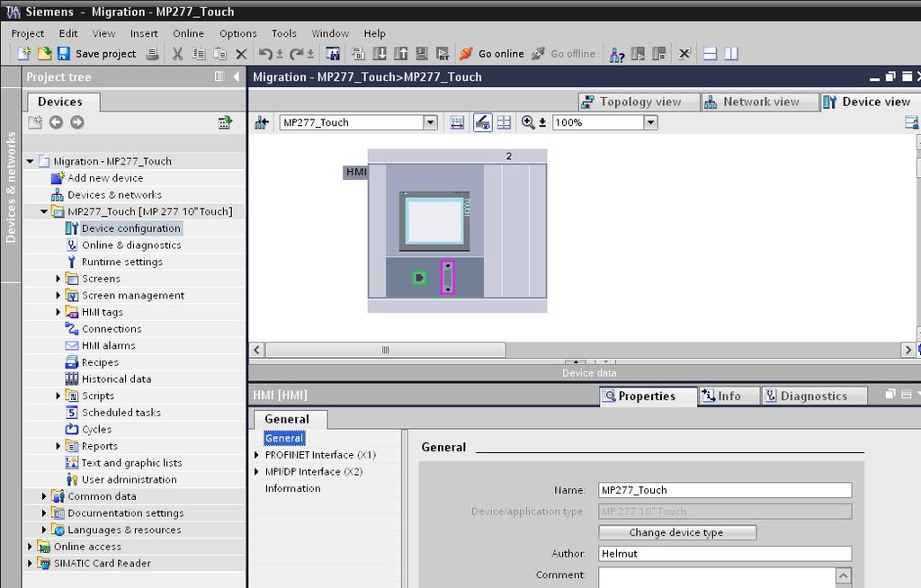921x588 pixels.
Task: Open the MP277_Touch device dropdown
Action: point(431,122)
